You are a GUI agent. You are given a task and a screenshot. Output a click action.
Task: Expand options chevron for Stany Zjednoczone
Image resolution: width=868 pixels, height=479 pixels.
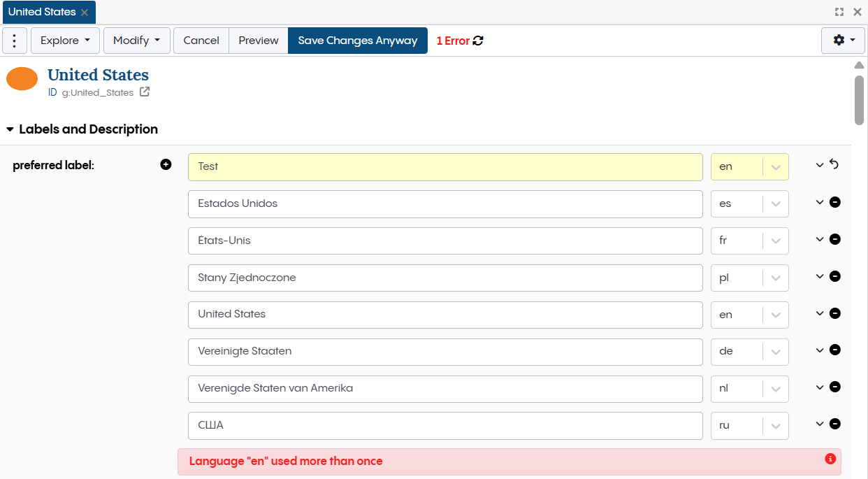[x=820, y=276]
